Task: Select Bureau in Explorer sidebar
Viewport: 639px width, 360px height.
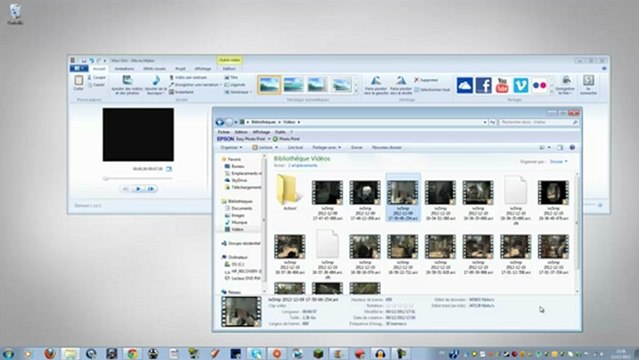Action: tap(235, 166)
